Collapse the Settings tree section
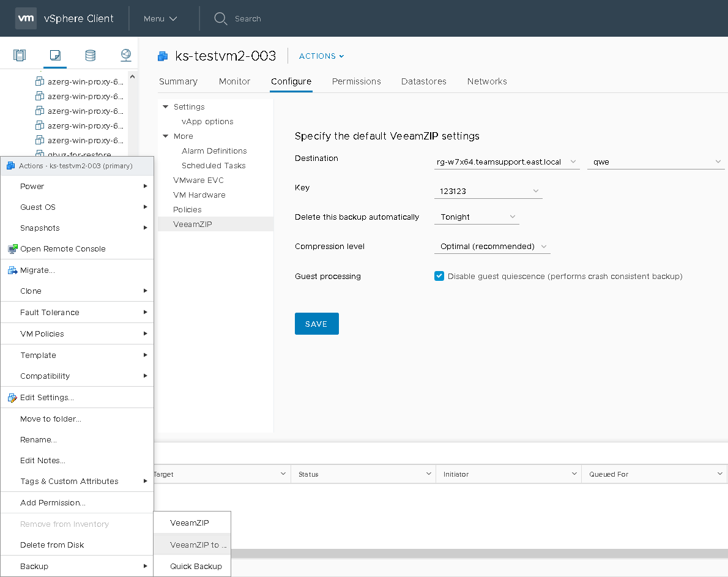The width and height of the screenshot is (728, 577). pos(166,106)
